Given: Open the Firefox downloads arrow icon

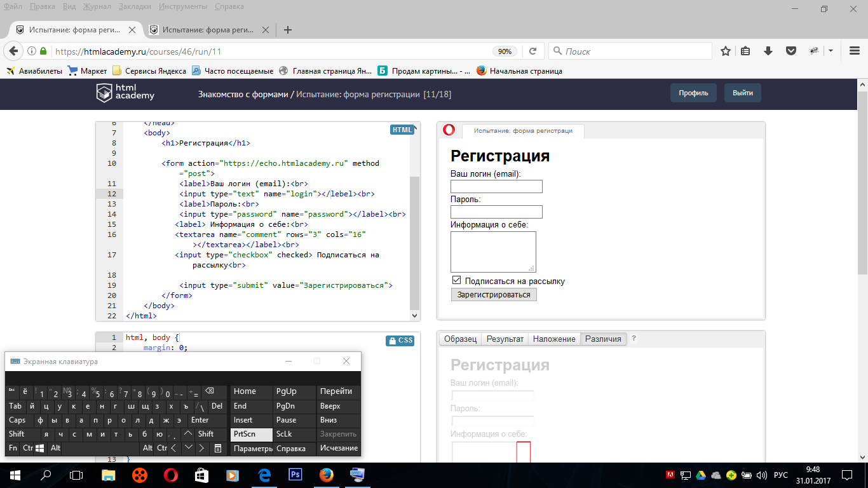Looking at the screenshot, I should pos(768,51).
